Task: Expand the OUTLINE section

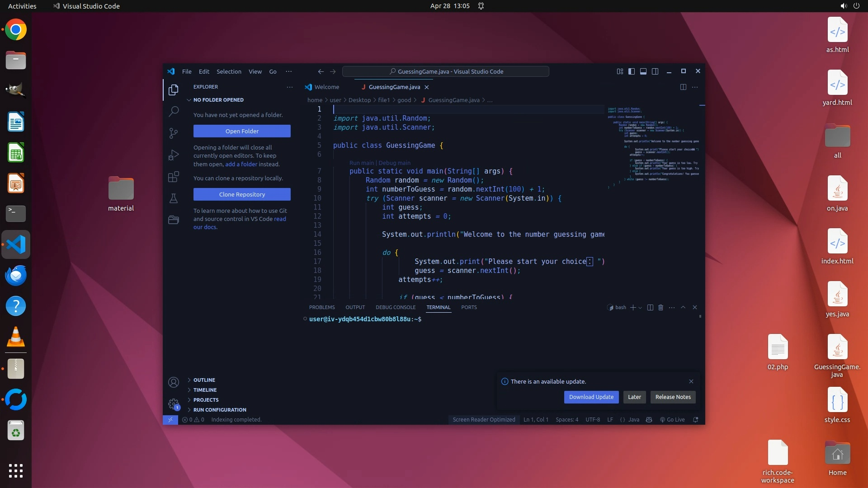Action: pos(204,380)
